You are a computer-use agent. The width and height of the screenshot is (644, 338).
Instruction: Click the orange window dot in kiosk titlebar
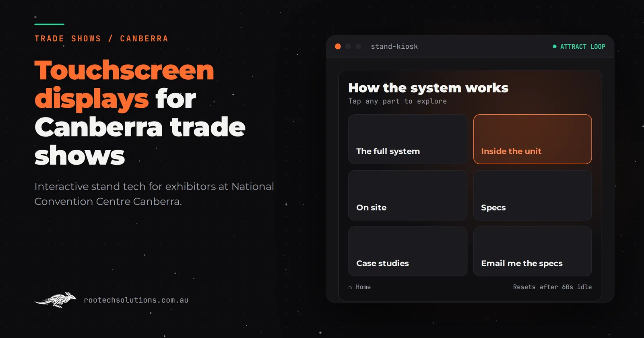coord(338,47)
